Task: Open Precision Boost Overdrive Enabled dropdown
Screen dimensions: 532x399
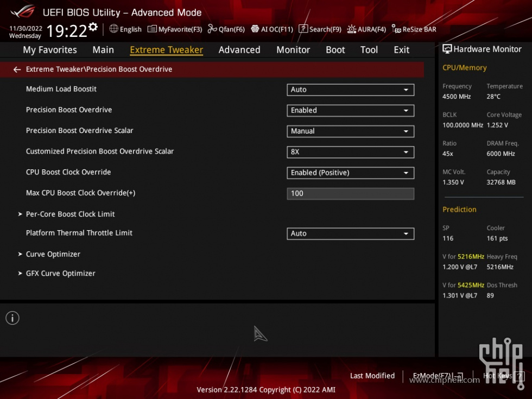Action: [351, 111]
